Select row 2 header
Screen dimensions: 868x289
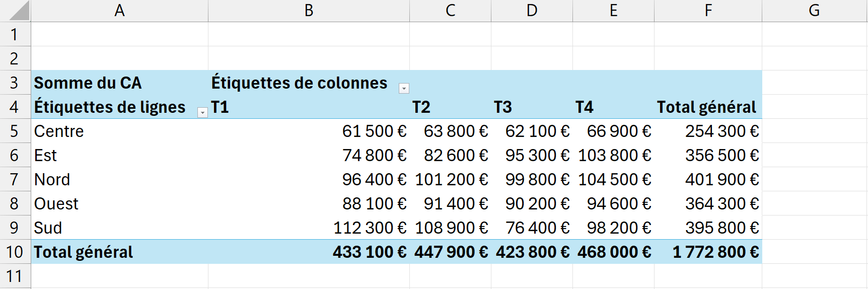pos(15,58)
